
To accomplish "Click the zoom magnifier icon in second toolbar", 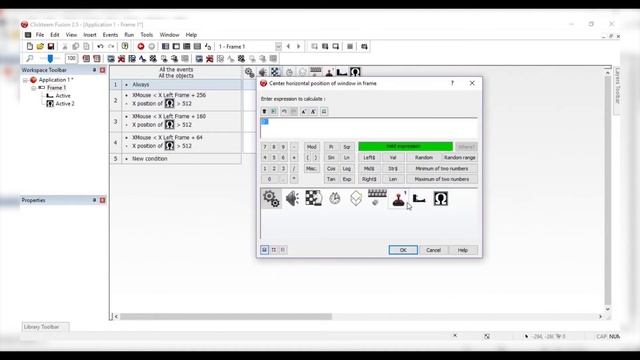I will [29, 59].
